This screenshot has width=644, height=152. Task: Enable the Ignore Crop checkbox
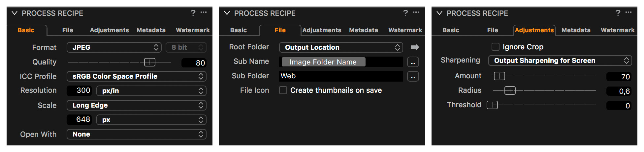point(496,47)
